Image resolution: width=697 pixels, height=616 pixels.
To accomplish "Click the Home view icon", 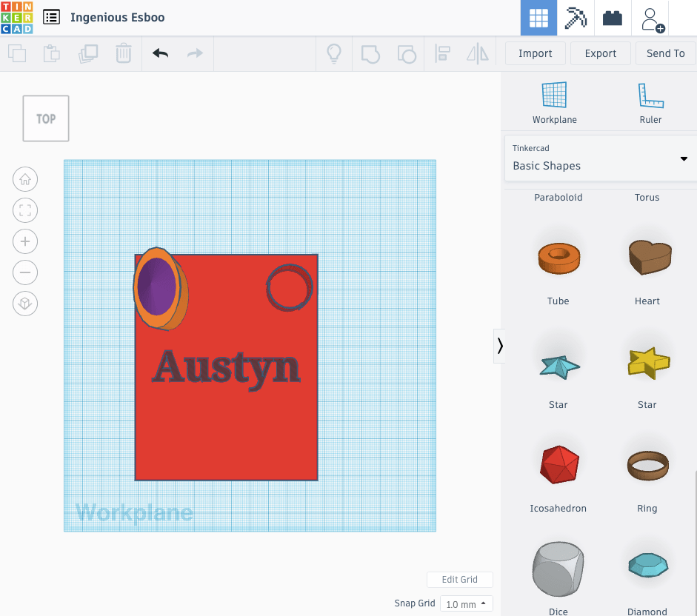I will tap(25, 179).
